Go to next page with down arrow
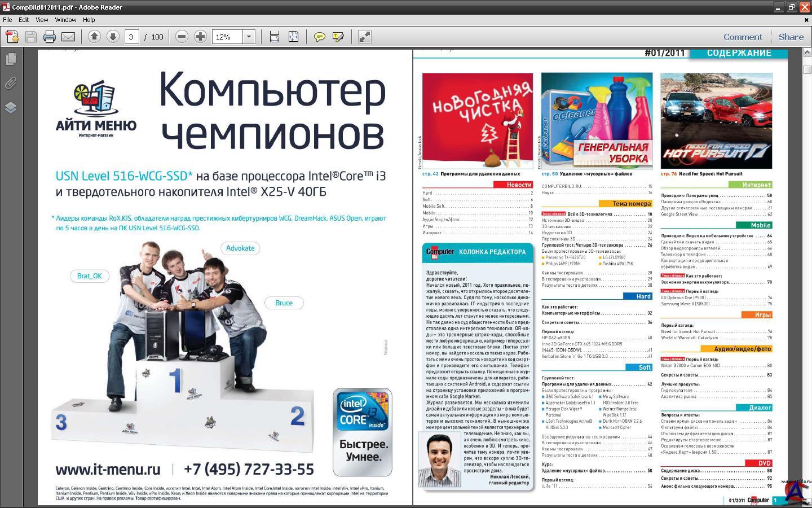Viewport: 812px width, 508px height. [x=113, y=37]
